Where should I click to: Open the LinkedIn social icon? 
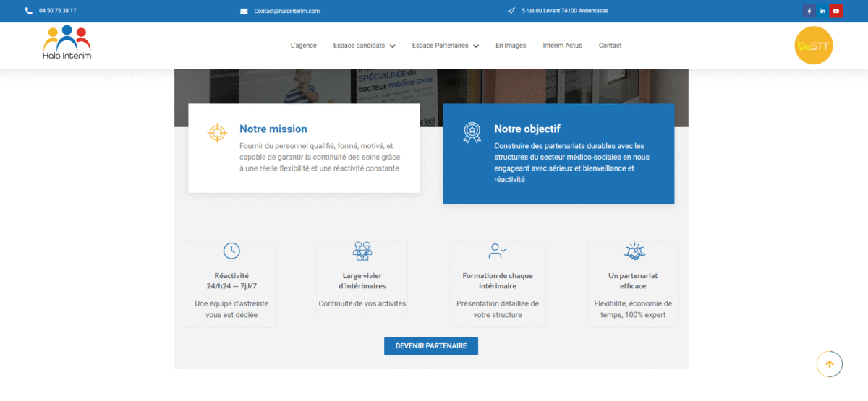pos(822,11)
